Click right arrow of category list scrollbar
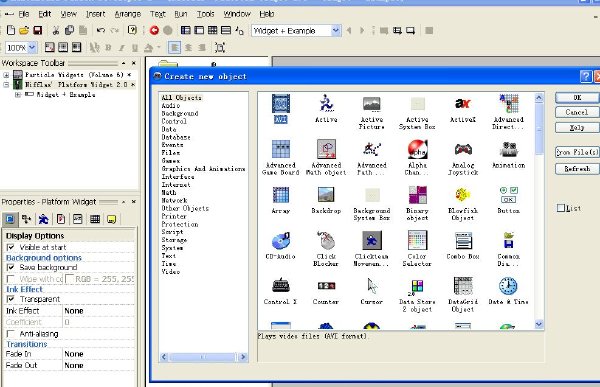This screenshot has height=387, width=600. (x=243, y=357)
